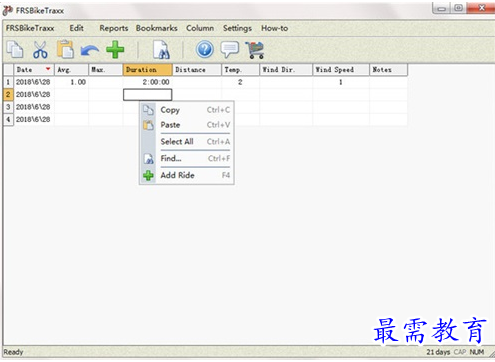
Task: Open the Edit menu
Action: (x=76, y=28)
